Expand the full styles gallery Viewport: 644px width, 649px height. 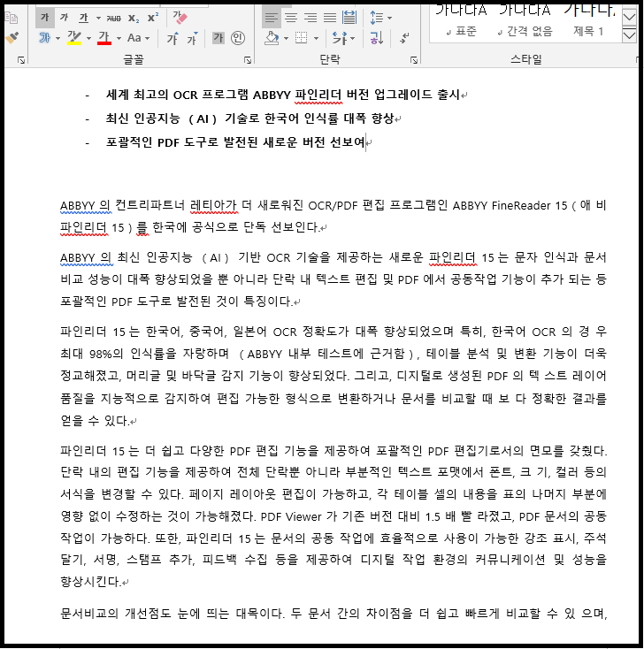(629, 35)
